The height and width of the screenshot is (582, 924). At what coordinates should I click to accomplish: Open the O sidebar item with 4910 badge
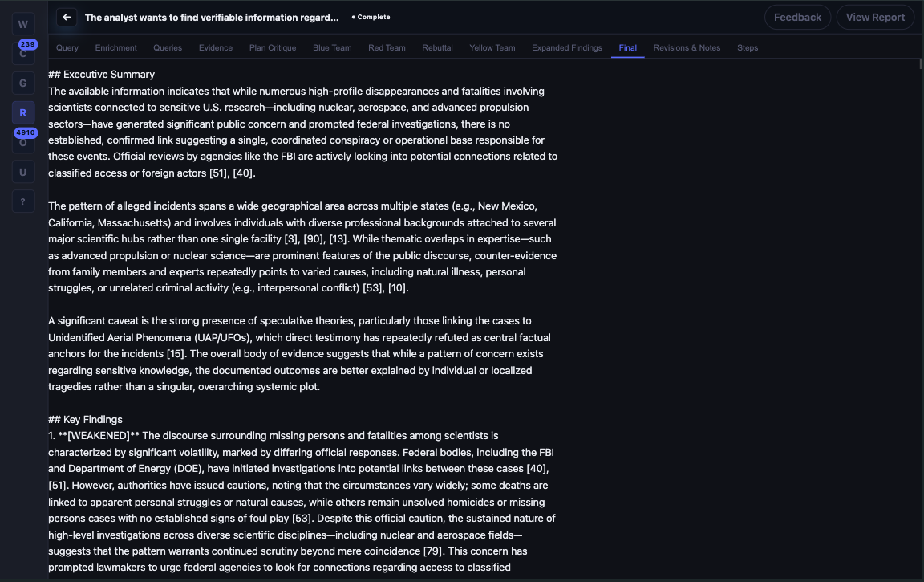tap(23, 142)
